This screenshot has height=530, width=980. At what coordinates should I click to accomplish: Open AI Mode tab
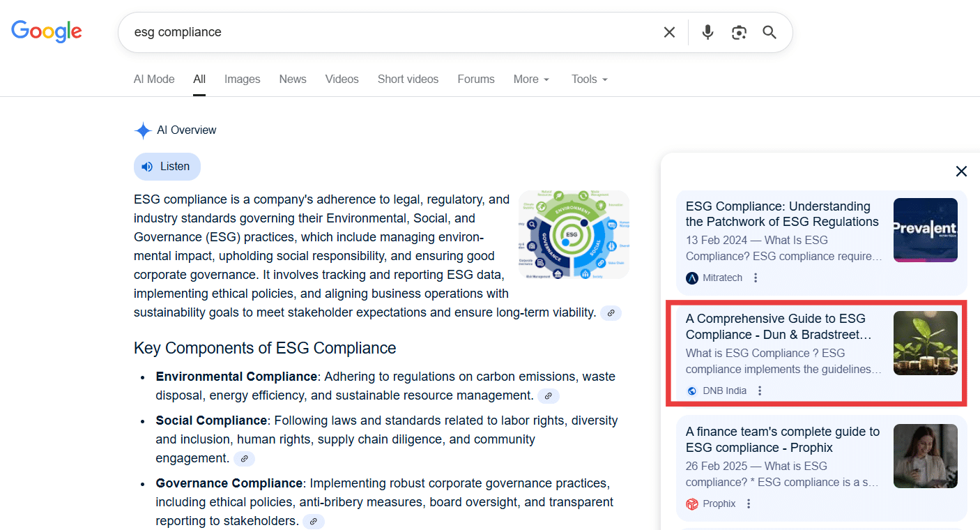(154, 79)
